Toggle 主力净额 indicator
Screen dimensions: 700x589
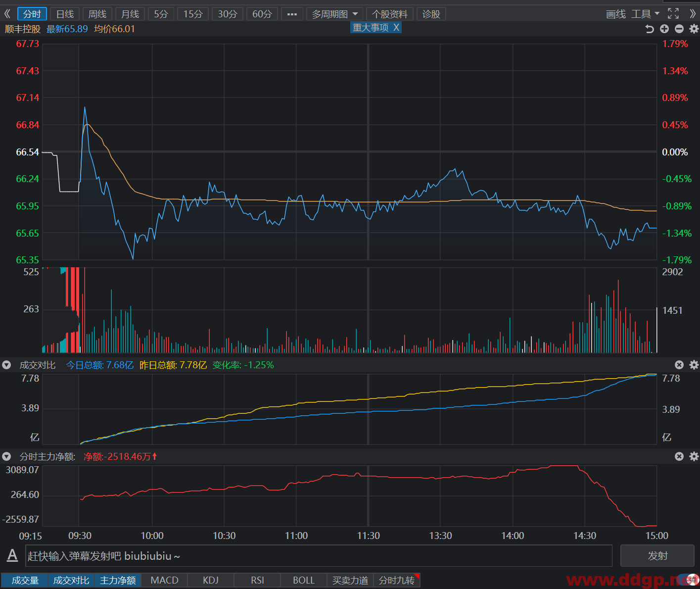pyautogui.click(x=118, y=580)
